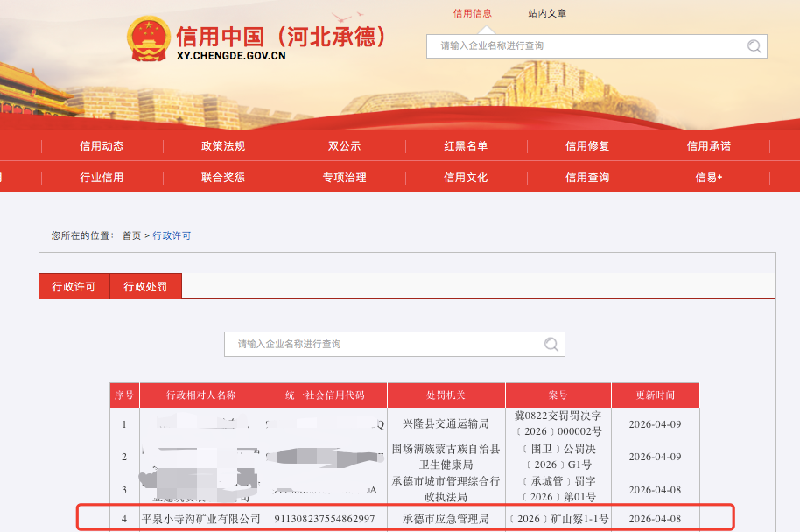The height and width of the screenshot is (532, 800).
Task: Go to 信用查询 page
Action: [587, 177]
